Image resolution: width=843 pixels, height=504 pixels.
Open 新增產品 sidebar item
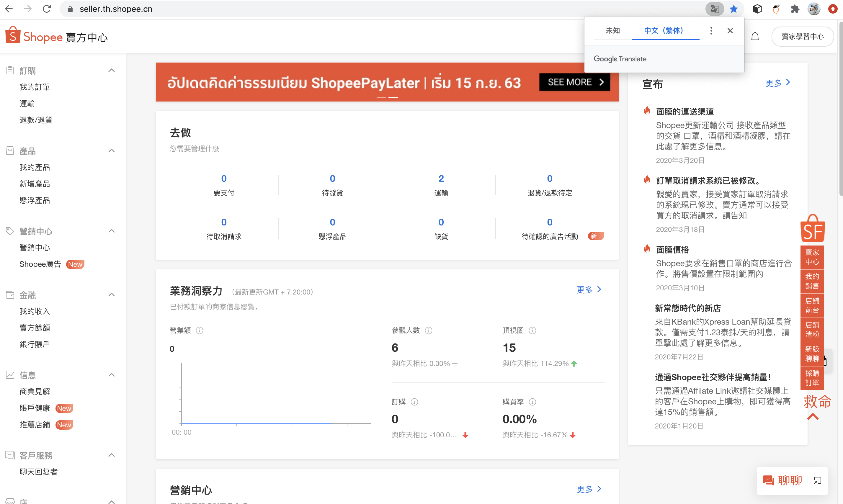pos(35,184)
